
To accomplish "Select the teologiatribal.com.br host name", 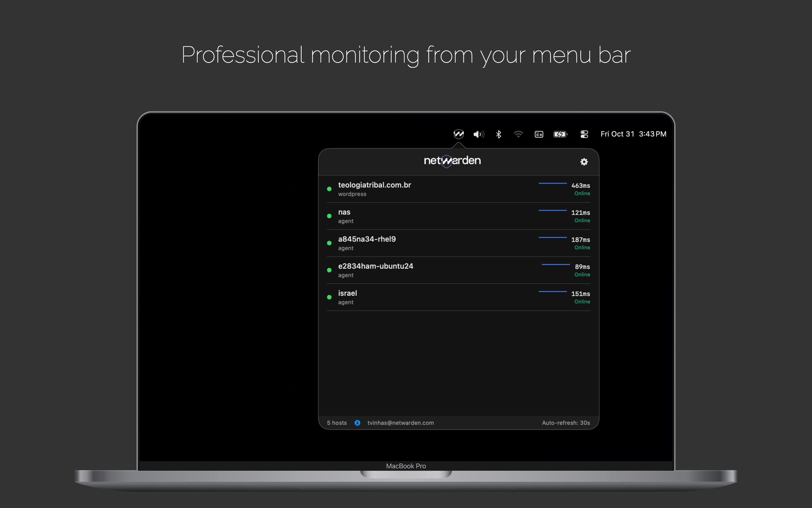I will point(374,185).
